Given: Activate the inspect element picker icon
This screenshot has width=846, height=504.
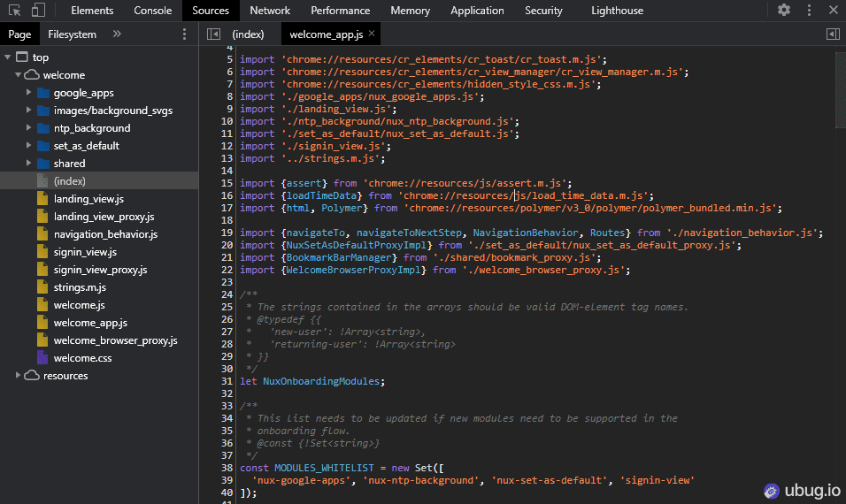Looking at the screenshot, I should coord(15,11).
